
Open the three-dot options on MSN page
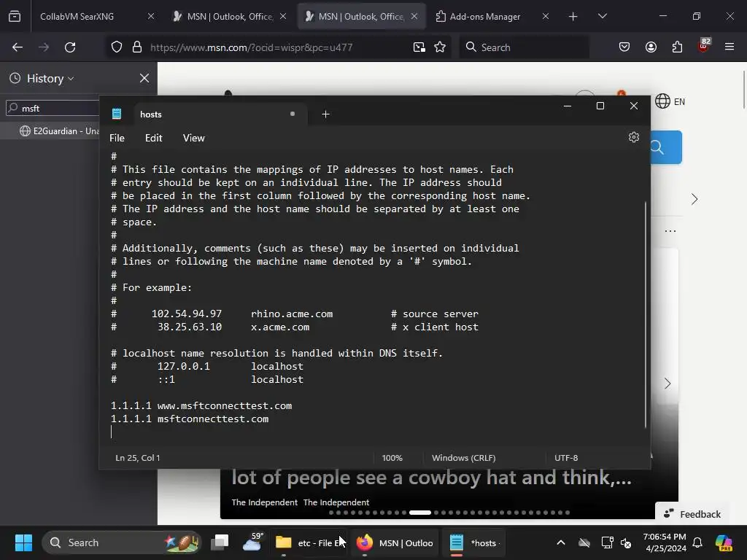coord(670,231)
